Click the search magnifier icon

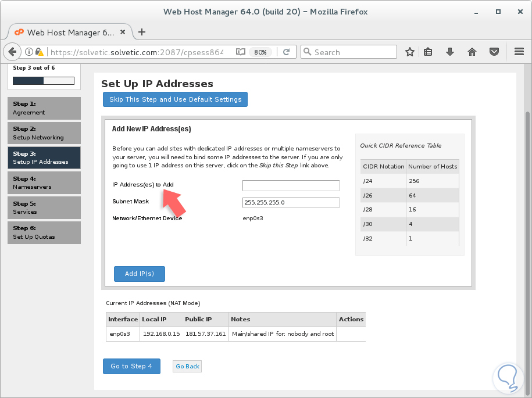point(307,52)
